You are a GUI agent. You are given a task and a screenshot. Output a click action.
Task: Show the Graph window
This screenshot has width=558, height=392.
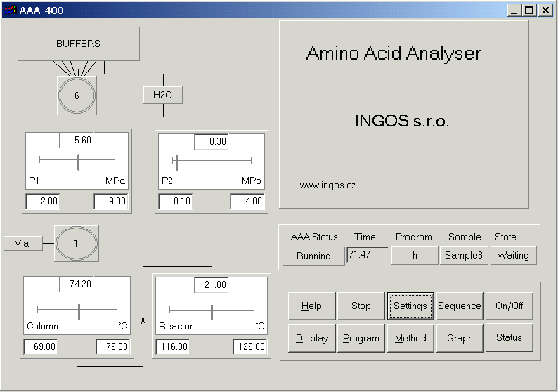click(460, 338)
